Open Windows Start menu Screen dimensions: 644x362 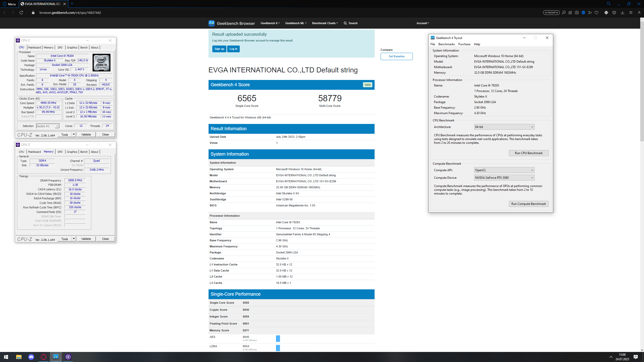tap(6, 357)
